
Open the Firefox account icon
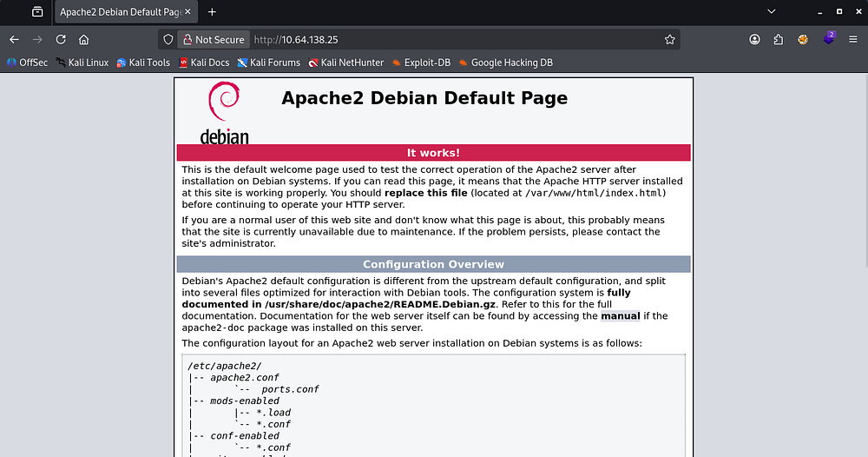[x=755, y=39]
